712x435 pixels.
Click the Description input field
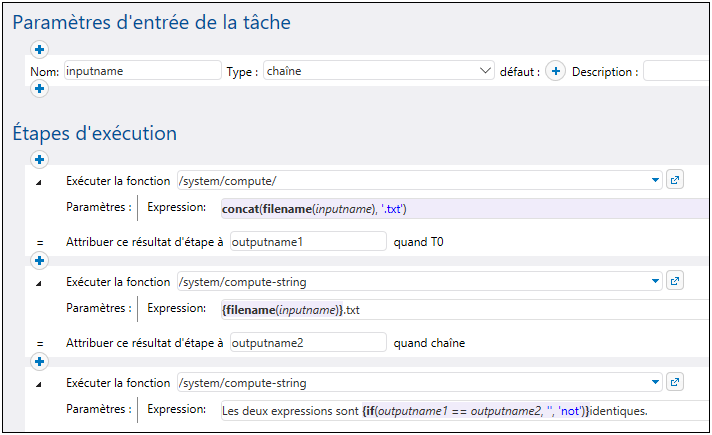[x=676, y=71]
